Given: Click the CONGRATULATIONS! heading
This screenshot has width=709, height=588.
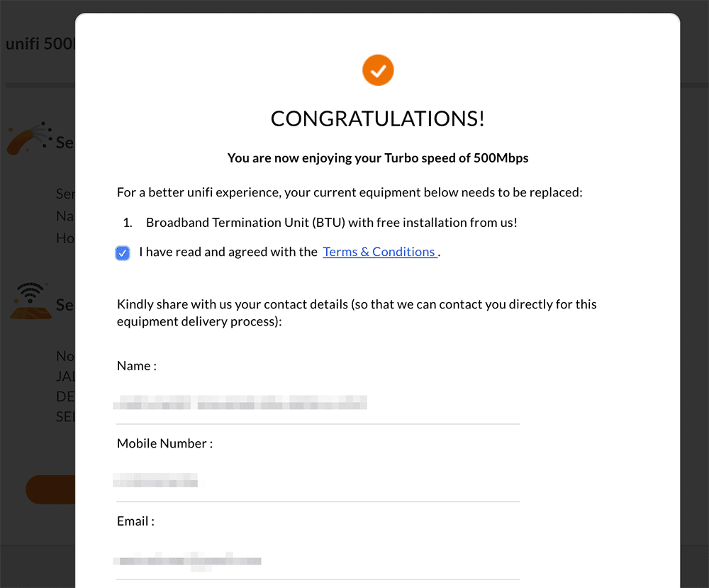Looking at the screenshot, I should 378,119.
